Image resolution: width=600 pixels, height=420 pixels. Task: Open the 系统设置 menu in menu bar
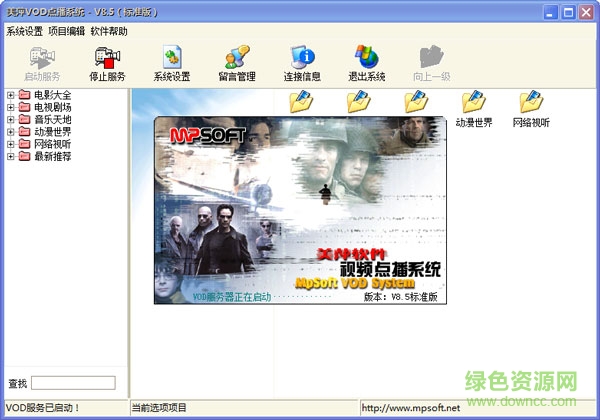pos(24,31)
